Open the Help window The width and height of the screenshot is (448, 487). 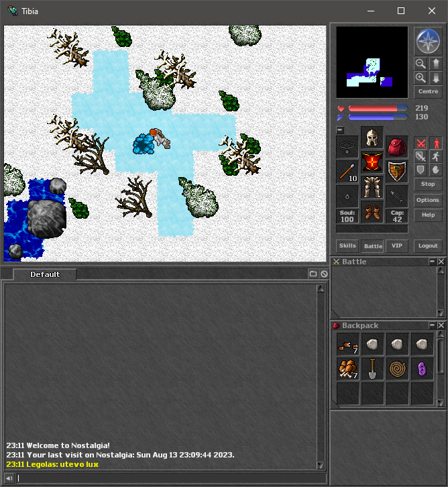tap(428, 215)
